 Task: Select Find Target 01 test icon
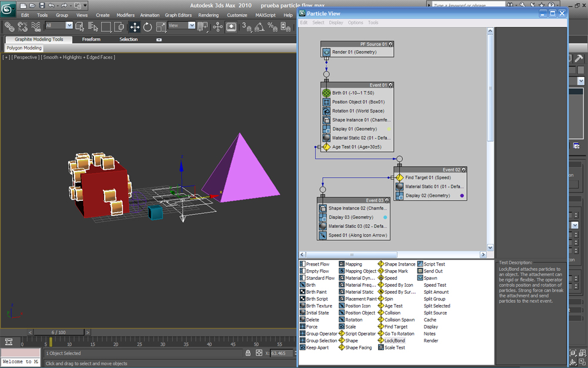[399, 177]
